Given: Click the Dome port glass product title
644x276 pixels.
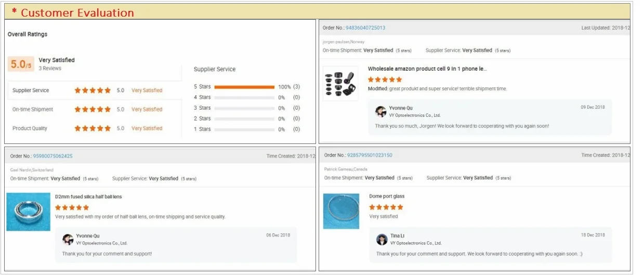Looking at the screenshot, I should pyautogui.click(x=387, y=196).
